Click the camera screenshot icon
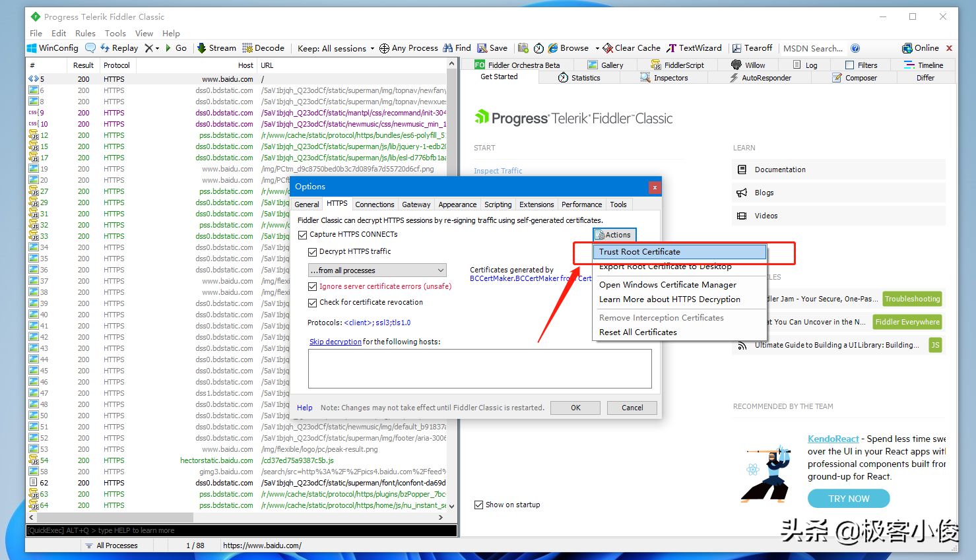 point(523,48)
